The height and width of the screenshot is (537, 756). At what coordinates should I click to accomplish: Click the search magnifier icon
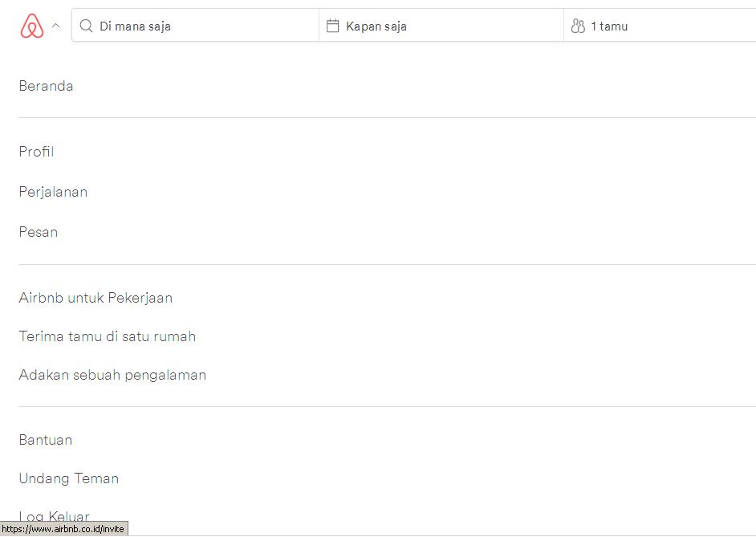(x=87, y=26)
